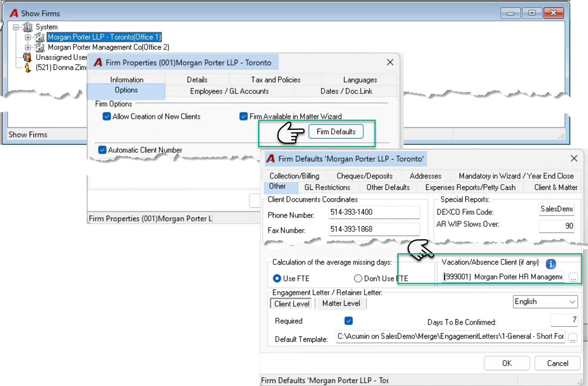Collapse the System tree node
588x386 pixels.
tap(16, 27)
